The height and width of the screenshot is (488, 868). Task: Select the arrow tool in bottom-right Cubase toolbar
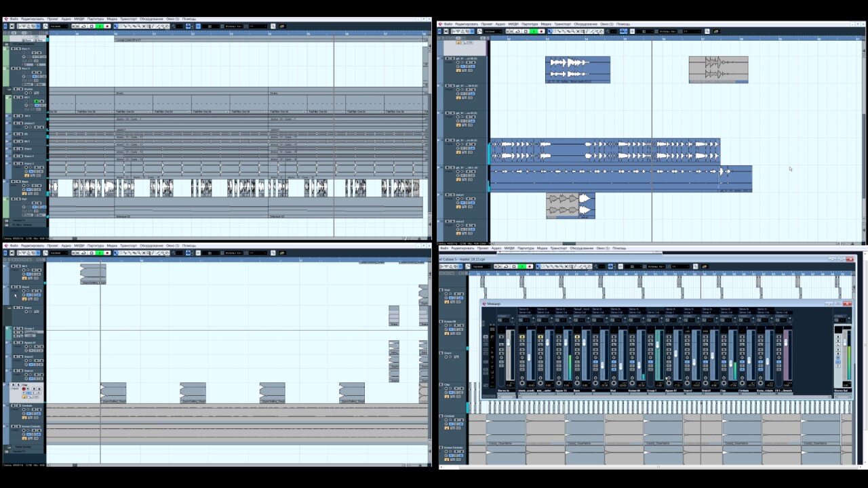click(538, 266)
